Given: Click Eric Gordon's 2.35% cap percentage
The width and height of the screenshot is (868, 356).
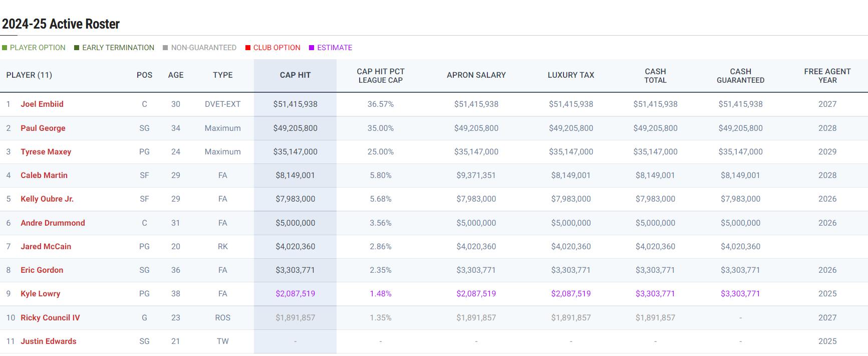Looking at the screenshot, I should click(x=381, y=270).
